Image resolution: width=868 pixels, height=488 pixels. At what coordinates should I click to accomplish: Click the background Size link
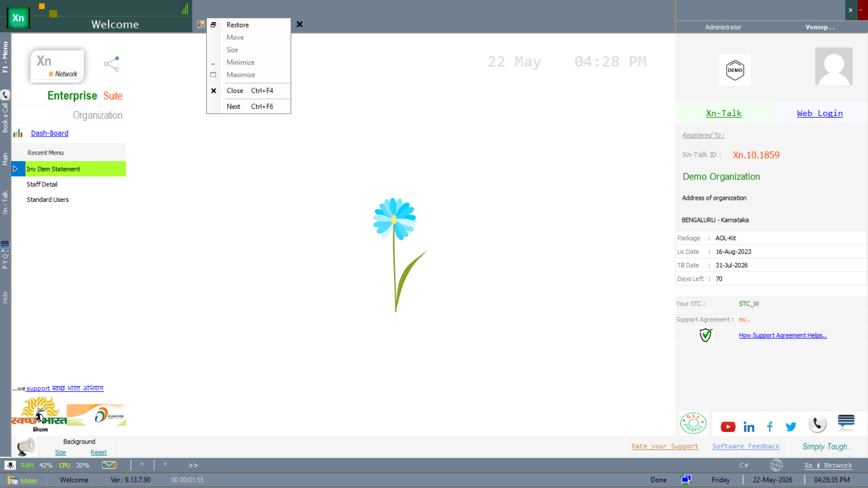coord(60,452)
